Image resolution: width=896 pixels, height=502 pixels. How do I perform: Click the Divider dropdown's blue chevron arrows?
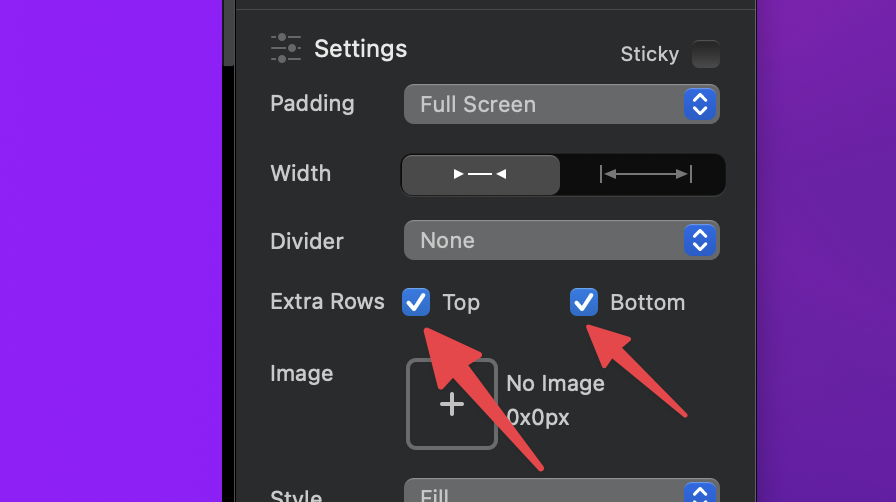coord(700,240)
